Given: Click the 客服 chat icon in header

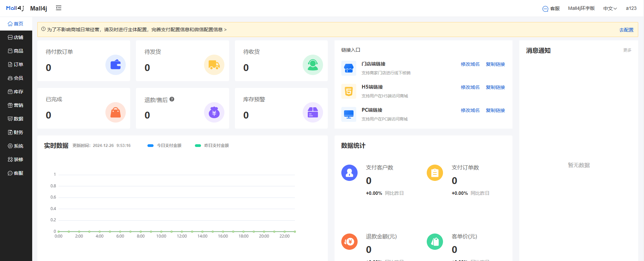Looking at the screenshot, I should pyautogui.click(x=545, y=9).
